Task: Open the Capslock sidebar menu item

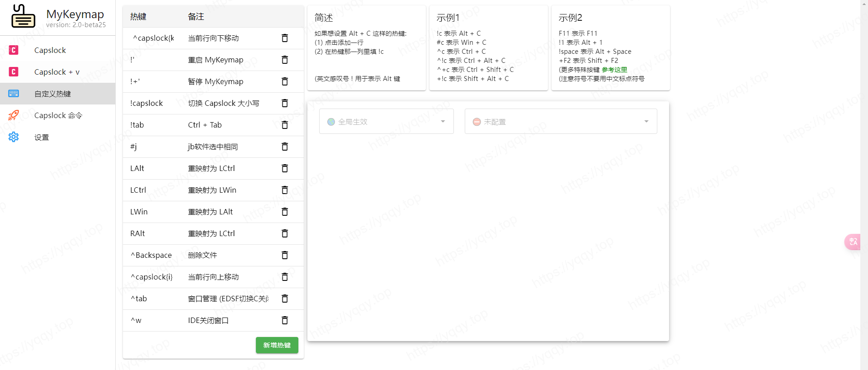Action: click(x=50, y=50)
